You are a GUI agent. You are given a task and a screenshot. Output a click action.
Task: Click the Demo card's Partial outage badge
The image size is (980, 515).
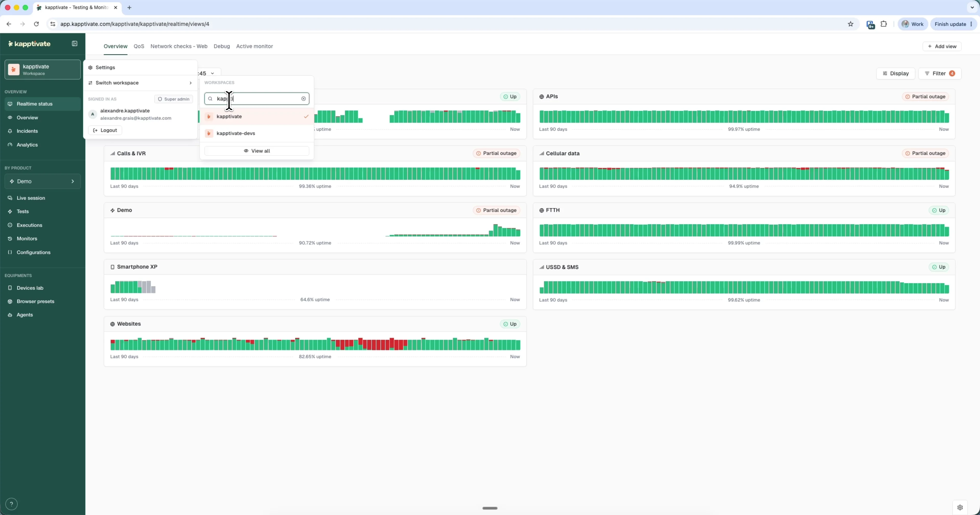(x=496, y=210)
